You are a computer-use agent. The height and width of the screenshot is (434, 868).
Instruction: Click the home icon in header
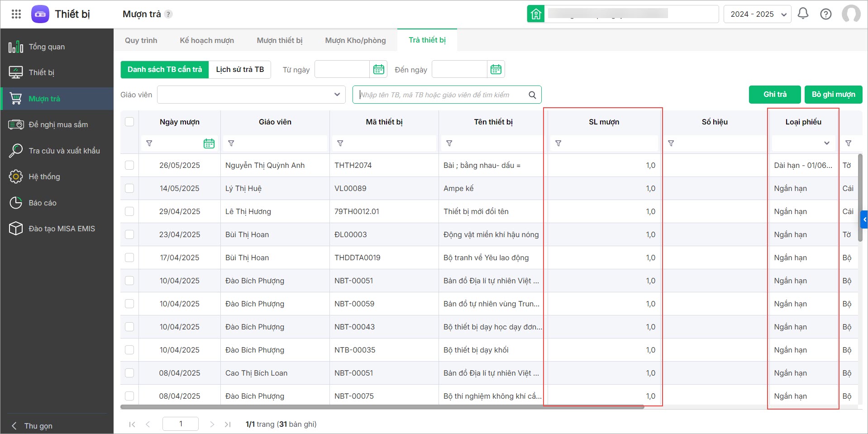[536, 14]
